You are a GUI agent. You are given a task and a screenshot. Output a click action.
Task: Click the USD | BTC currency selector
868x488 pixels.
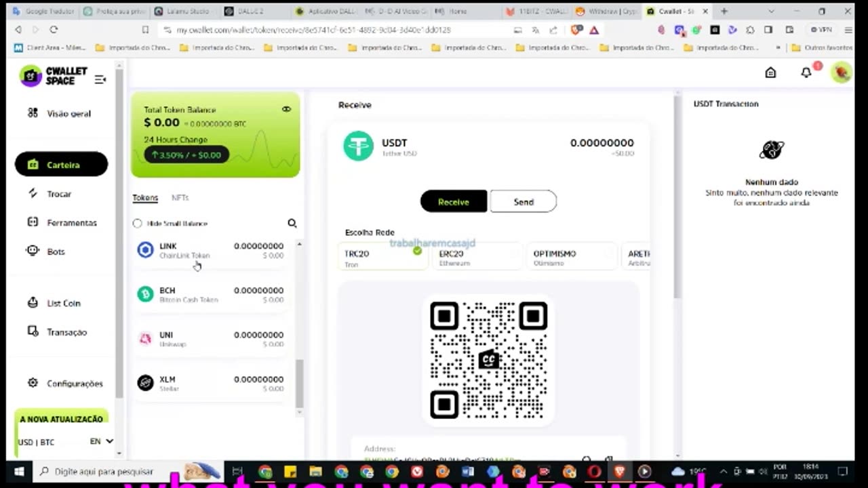[x=36, y=442]
